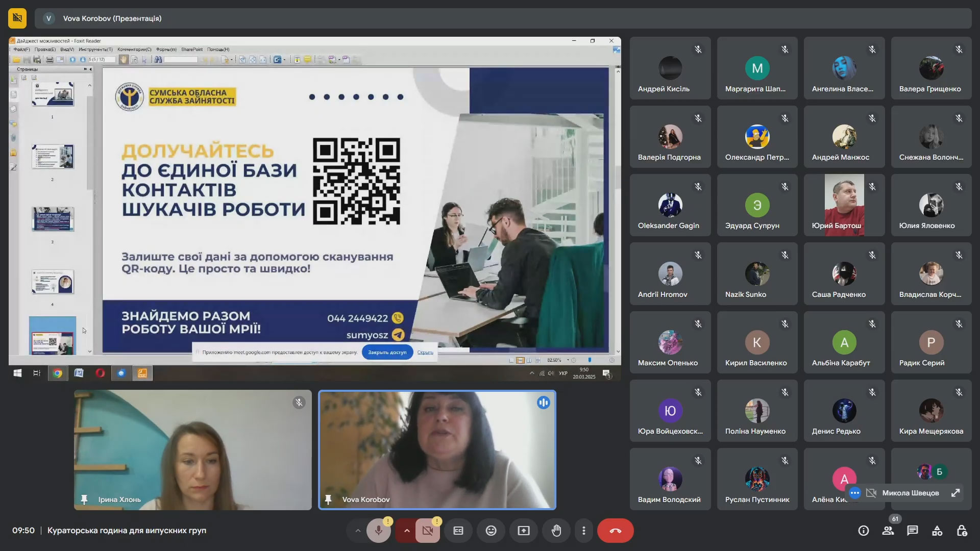Image resolution: width=980 pixels, height=551 pixels.
Task: Send a reaction emoji
Action: pyautogui.click(x=491, y=531)
